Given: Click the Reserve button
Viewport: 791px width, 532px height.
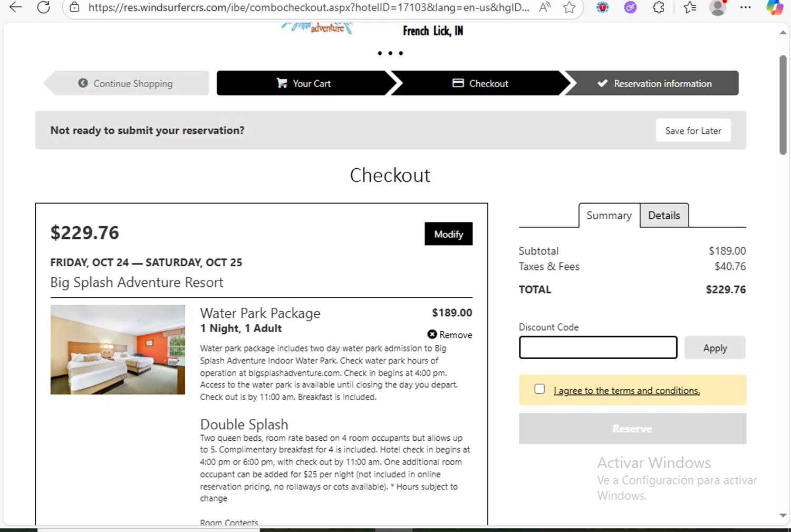Looking at the screenshot, I should 632,429.
